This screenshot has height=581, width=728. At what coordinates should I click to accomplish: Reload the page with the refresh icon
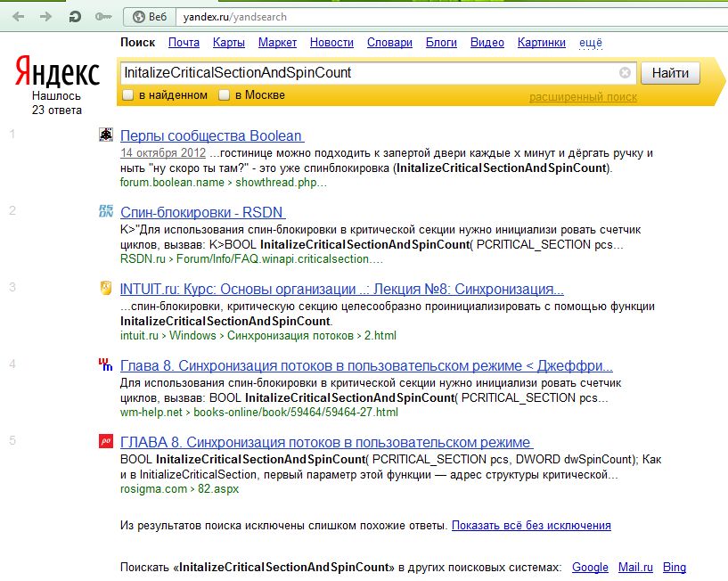coord(76,17)
